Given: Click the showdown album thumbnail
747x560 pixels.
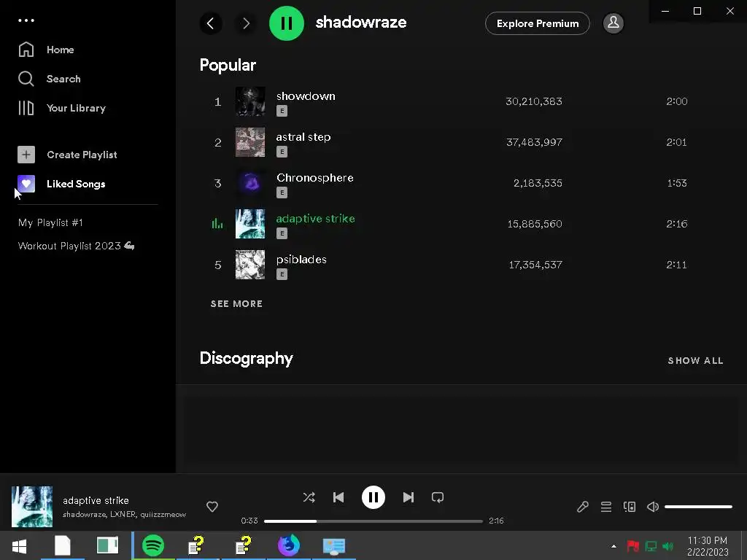Looking at the screenshot, I should (x=250, y=101).
